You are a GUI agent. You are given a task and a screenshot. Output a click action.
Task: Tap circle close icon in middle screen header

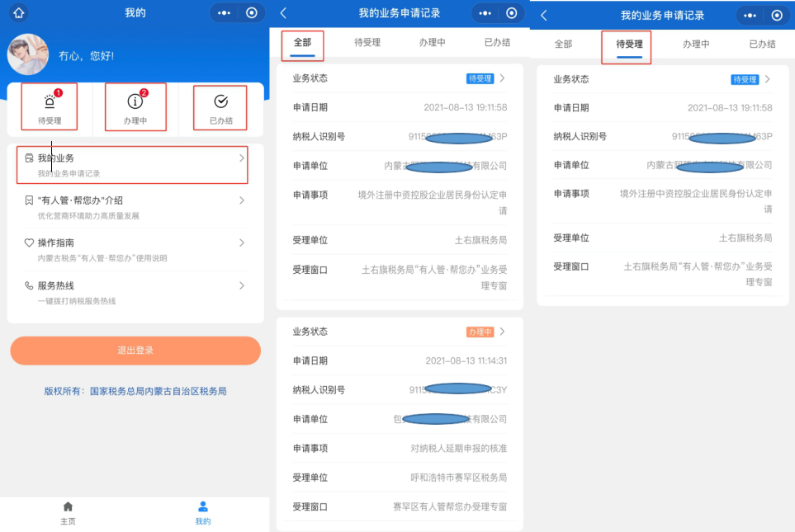tap(512, 13)
